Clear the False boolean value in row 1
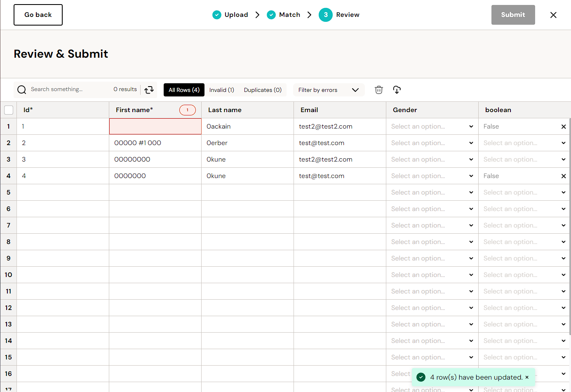This screenshot has height=392, width=571. 563,127
